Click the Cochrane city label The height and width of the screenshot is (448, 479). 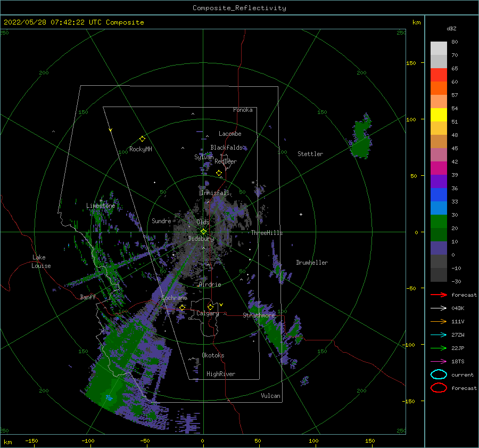[174, 298]
